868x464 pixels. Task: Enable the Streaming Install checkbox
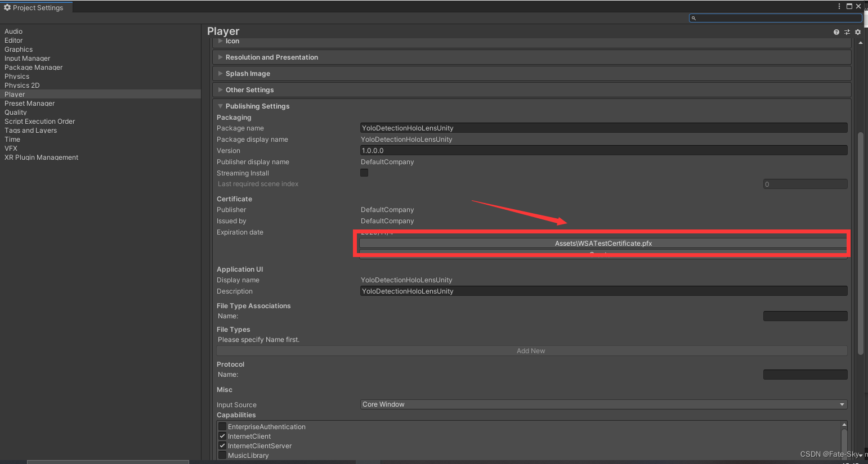pyautogui.click(x=364, y=173)
